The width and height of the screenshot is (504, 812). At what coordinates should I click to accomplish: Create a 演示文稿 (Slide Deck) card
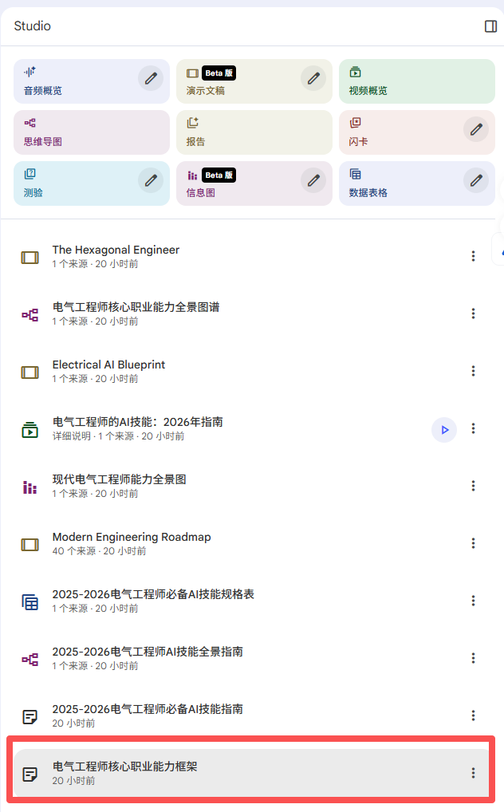pyautogui.click(x=254, y=81)
